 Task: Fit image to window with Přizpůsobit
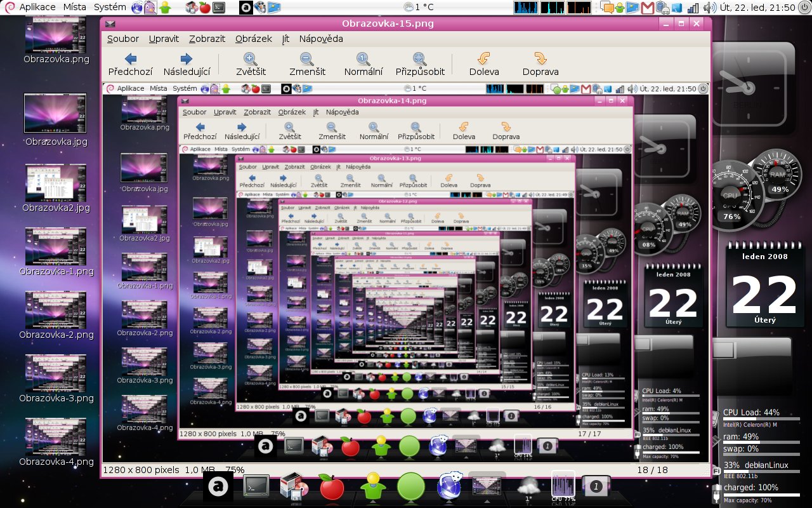pyautogui.click(x=420, y=64)
